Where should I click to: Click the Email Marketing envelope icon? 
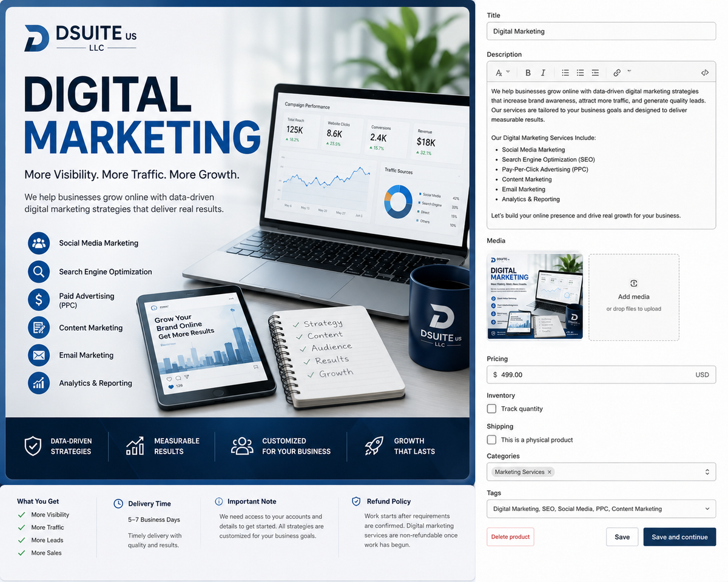[39, 355]
